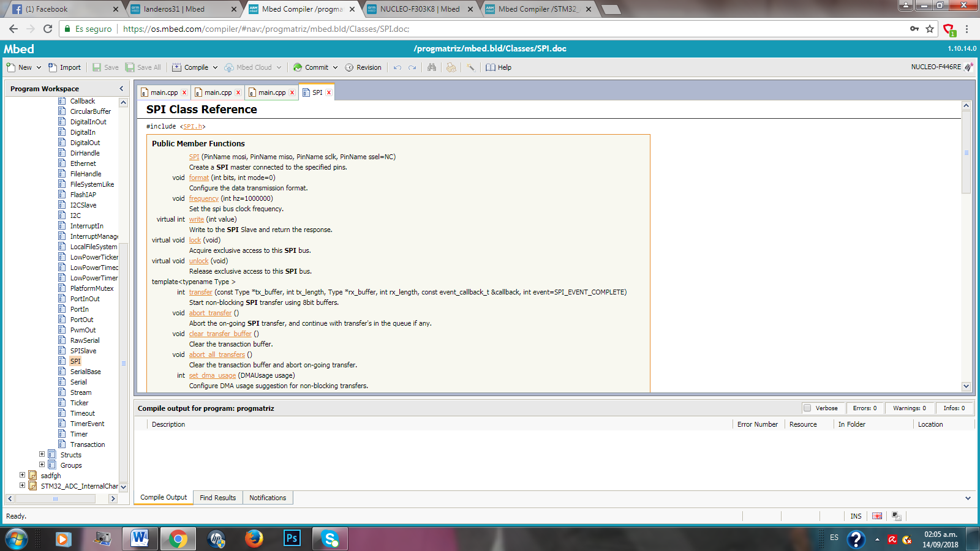980x551 pixels.
Task: Expand the Structs tree node
Action: point(42,454)
